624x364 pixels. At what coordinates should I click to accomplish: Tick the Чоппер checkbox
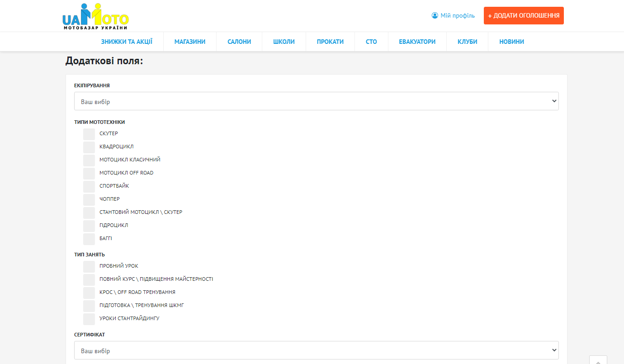pos(89,199)
